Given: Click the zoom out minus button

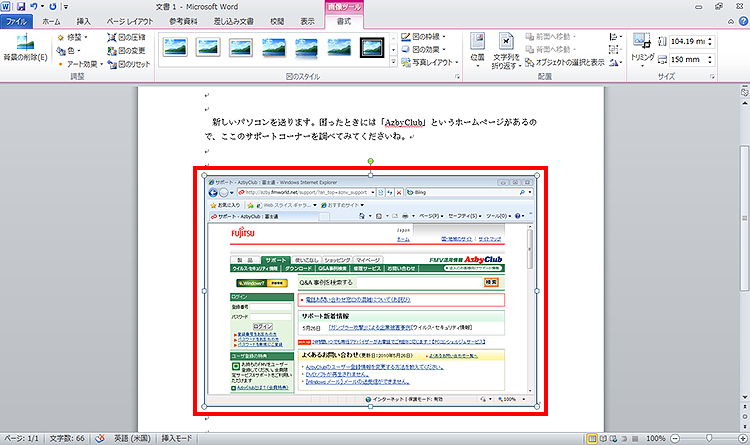Looking at the screenshot, I should pyautogui.click(x=675, y=438).
